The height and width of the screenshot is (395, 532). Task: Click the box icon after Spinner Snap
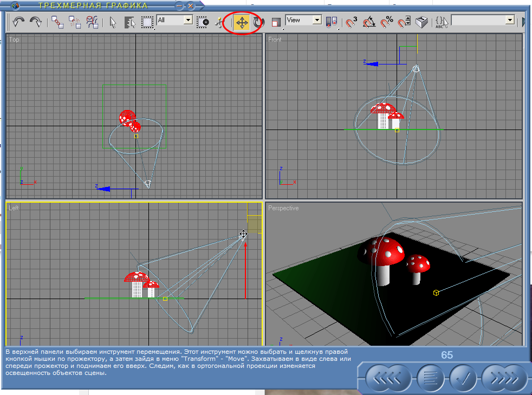click(421, 22)
